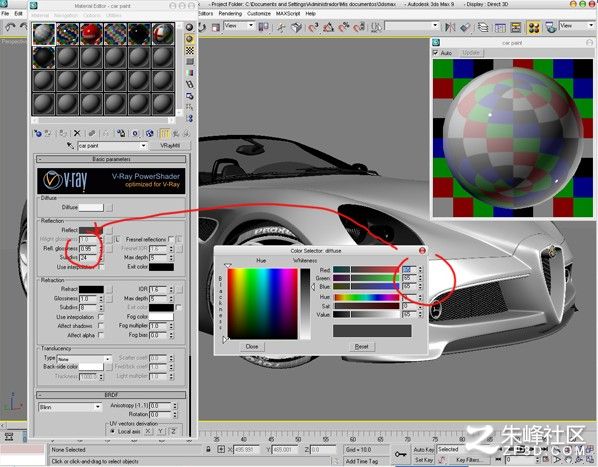Open Material Editor Options icon
598x467 pixels.
[190, 96]
